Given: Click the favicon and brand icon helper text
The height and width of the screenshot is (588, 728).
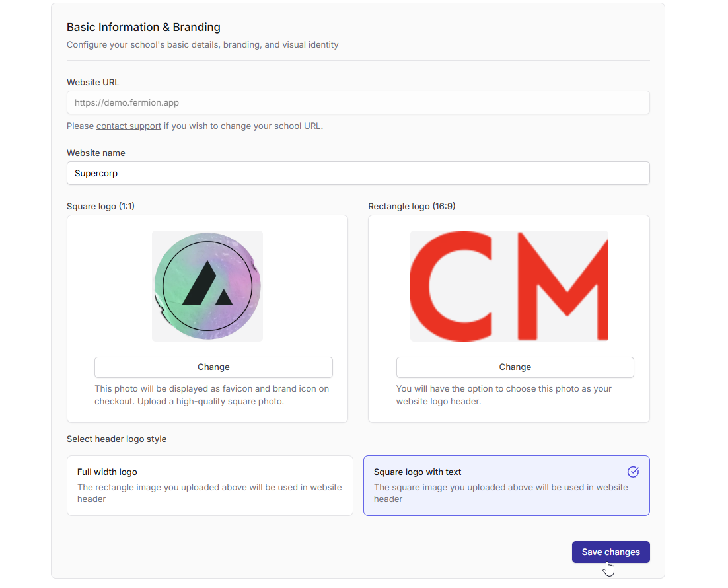Looking at the screenshot, I should [211, 394].
